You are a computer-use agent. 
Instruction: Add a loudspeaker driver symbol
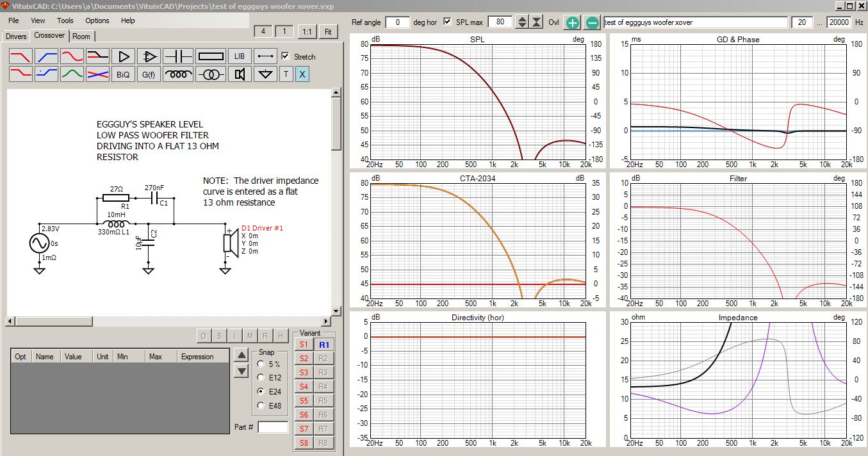240,74
